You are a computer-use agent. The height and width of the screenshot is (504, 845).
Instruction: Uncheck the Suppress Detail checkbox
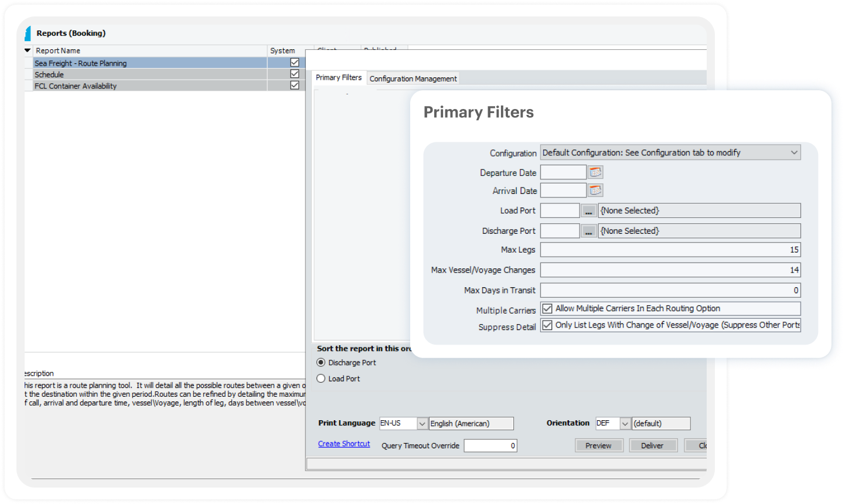(x=547, y=325)
